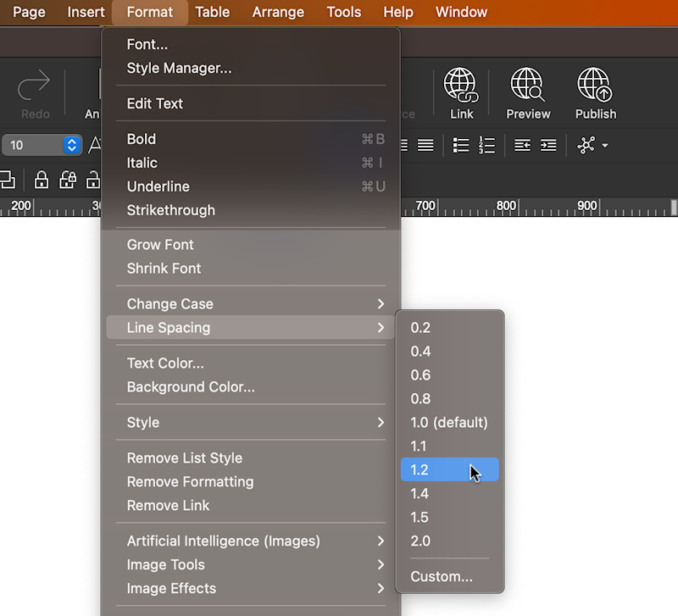Click the first padlock icon
The width and height of the screenshot is (678, 616).
click(x=40, y=180)
